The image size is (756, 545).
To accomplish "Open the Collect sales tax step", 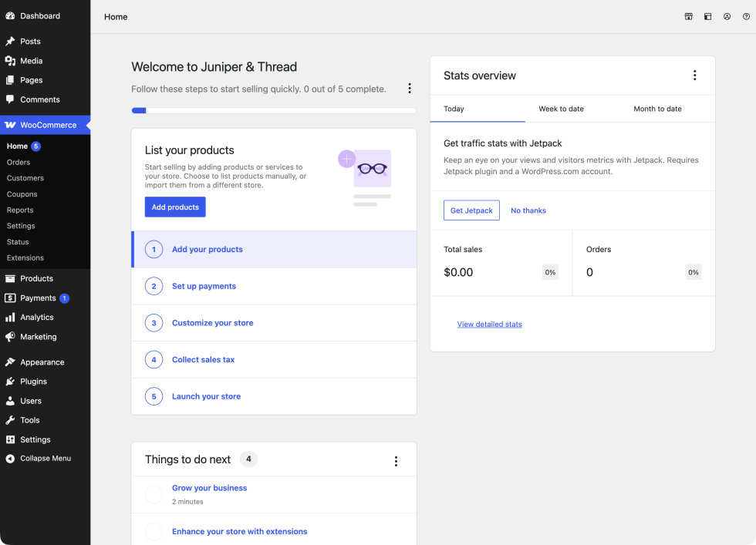I will [x=274, y=359].
